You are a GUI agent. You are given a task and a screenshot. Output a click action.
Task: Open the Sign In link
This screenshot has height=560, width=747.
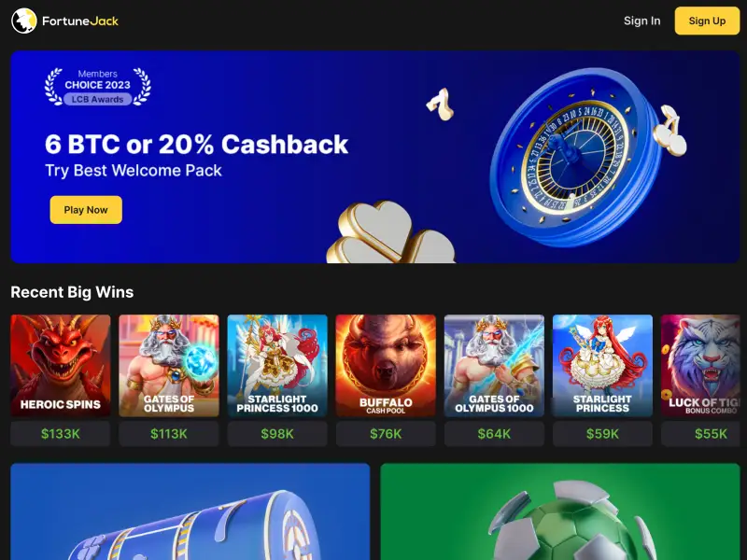tap(641, 21)
